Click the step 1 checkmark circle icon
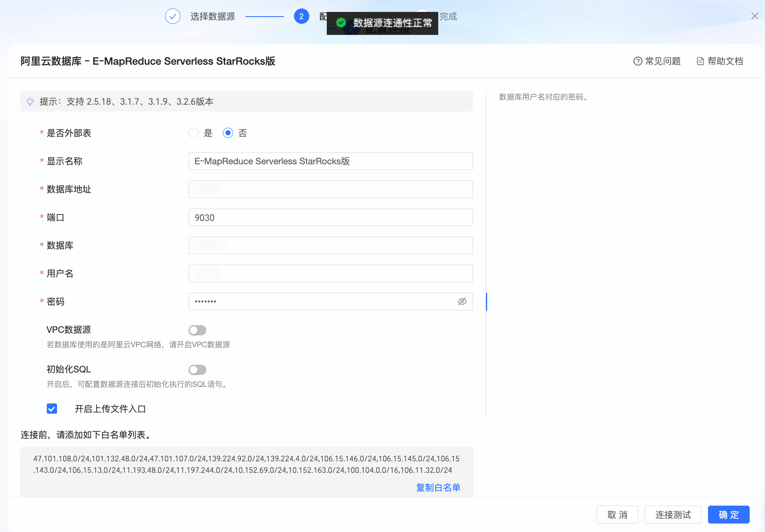Screen dimensions: 765x532 coord(173,16)
